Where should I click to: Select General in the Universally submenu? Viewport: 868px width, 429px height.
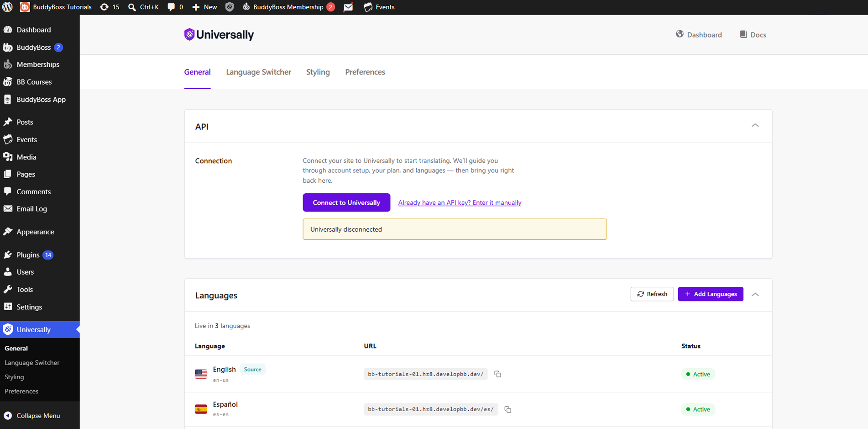(x=16, y=348)
